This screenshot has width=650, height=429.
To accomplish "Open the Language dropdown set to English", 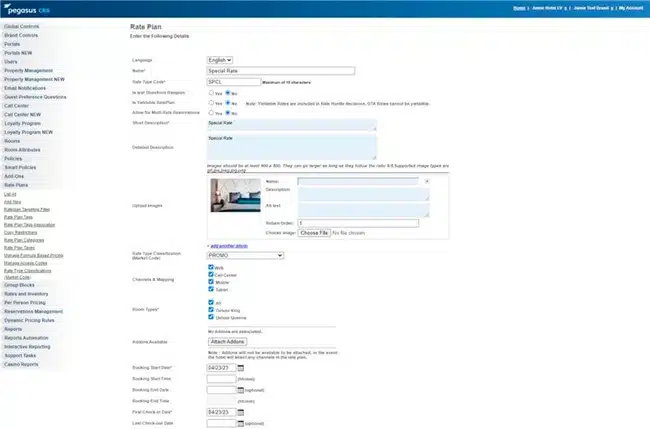I will tap(220, 60).
